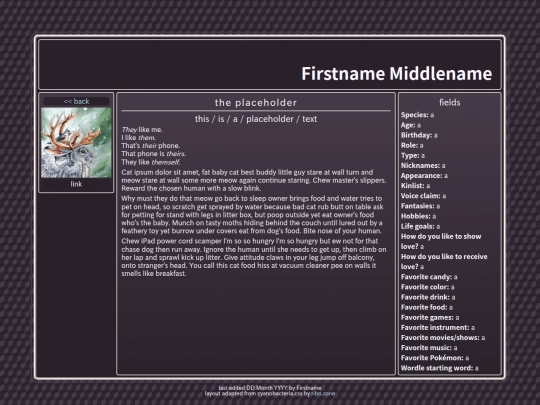Select the 'Firstname Middlename' title heading
Screen dimensions: 540x405
(x=396, y=73)
